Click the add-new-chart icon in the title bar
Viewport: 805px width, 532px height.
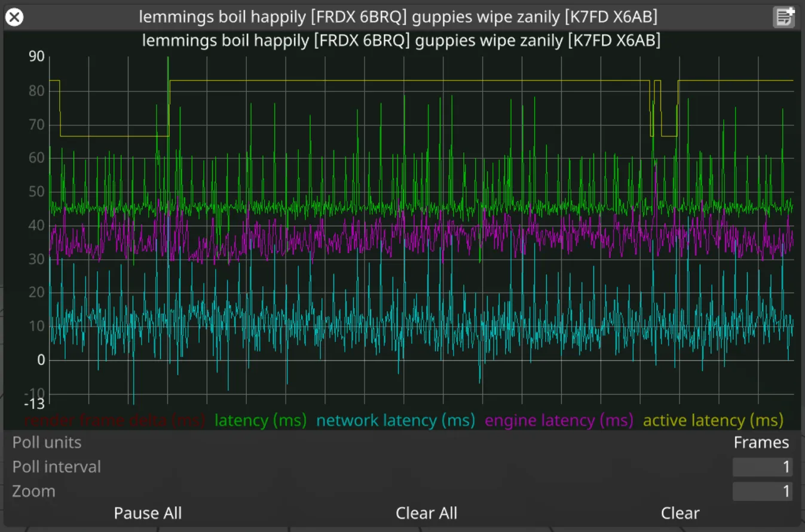(x=783, y=17)
